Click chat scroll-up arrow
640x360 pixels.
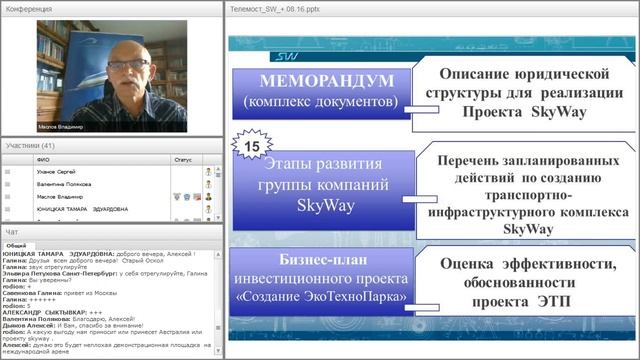coord(218,254)
